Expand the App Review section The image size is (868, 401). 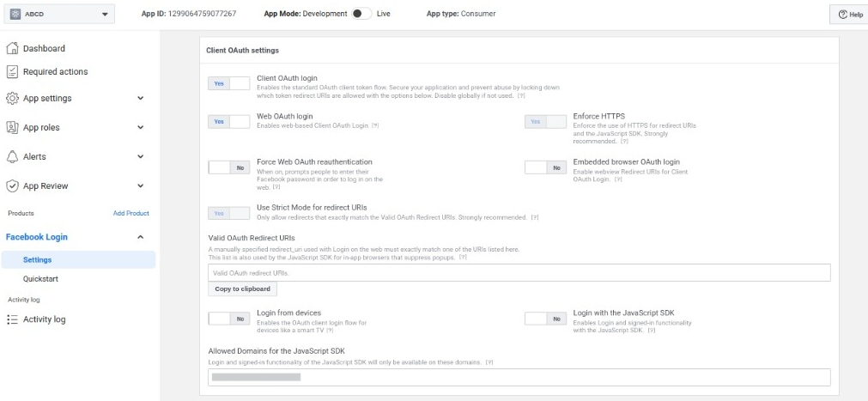click(141, 186)
